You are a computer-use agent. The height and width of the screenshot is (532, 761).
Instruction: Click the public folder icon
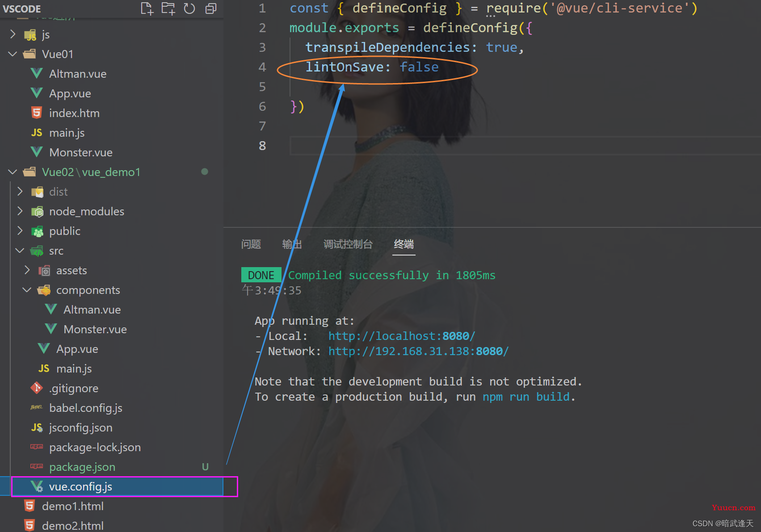coord(38,231)
